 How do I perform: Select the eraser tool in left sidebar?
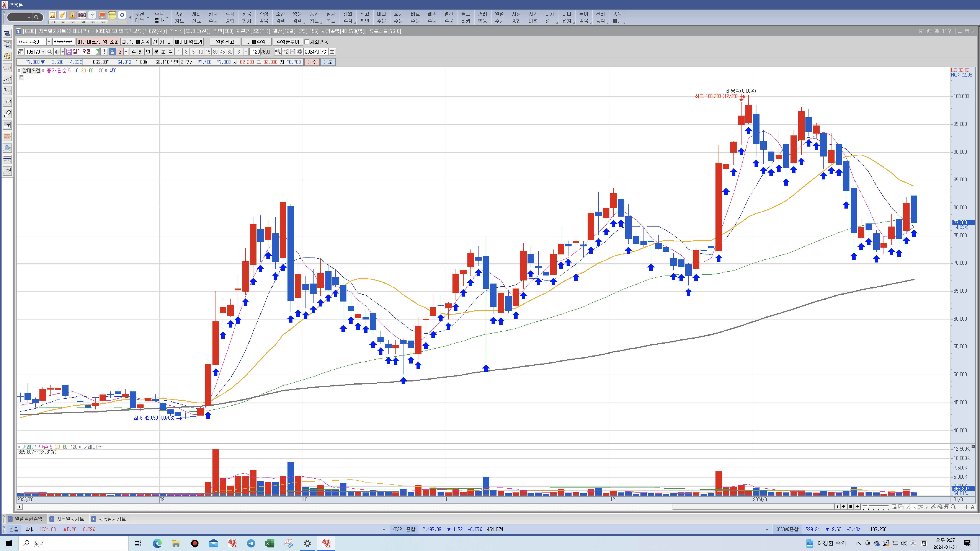click(7, 102)
